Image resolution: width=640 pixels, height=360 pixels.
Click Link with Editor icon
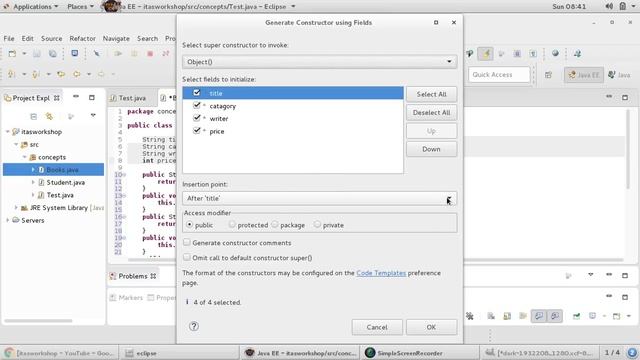tap(49, 116)
